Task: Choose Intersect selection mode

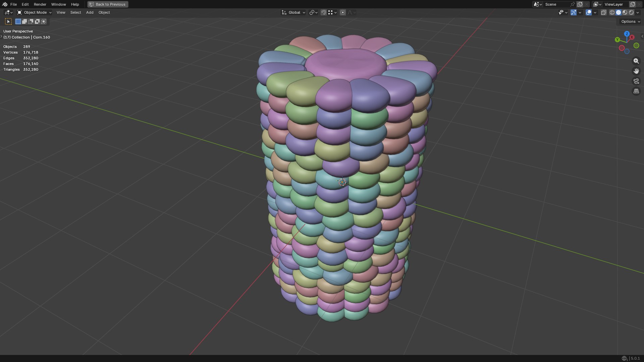Action: point(44,21)
